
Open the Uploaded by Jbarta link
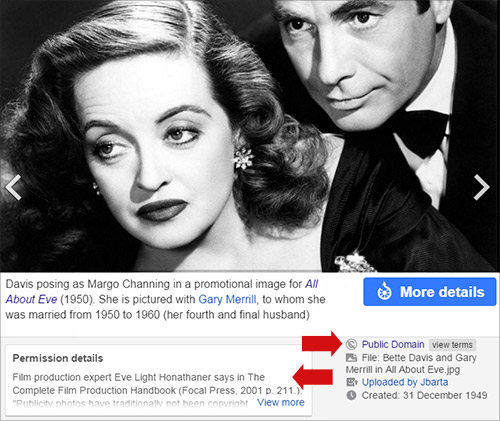[x=405, y=382]
